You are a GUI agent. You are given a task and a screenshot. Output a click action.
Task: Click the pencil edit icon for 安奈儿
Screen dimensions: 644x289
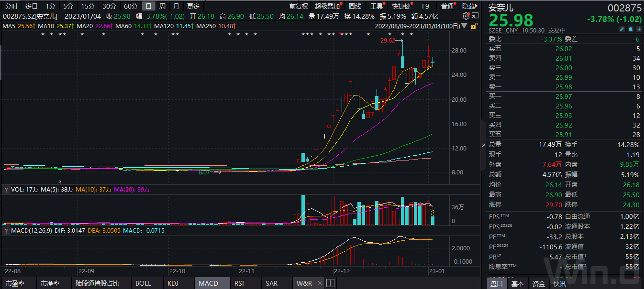[x=622, y=30]
